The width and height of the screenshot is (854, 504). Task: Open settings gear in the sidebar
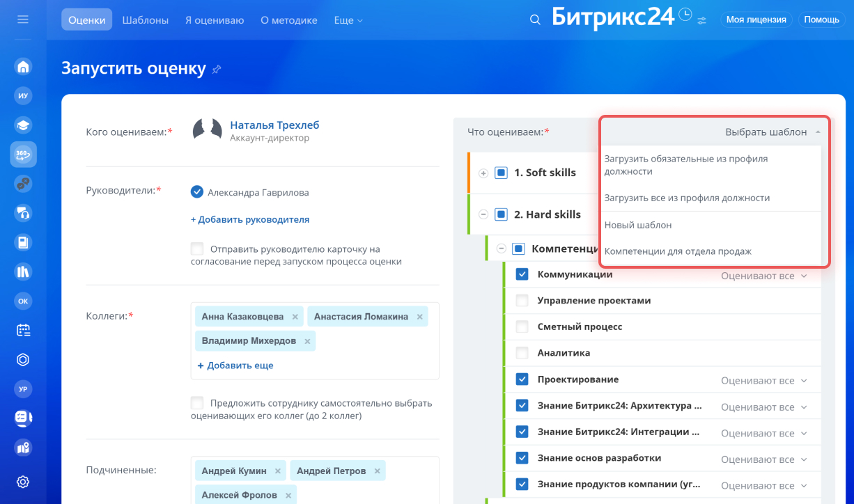[x=23, y=482]
